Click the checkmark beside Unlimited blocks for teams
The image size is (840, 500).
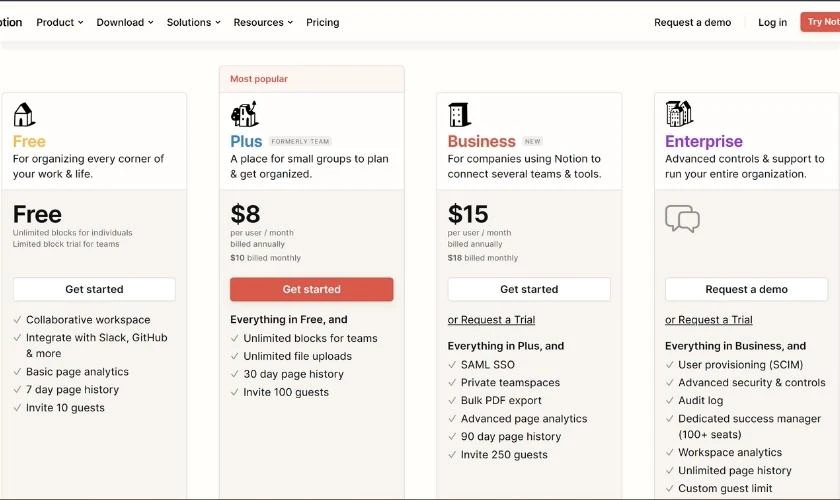235,338
